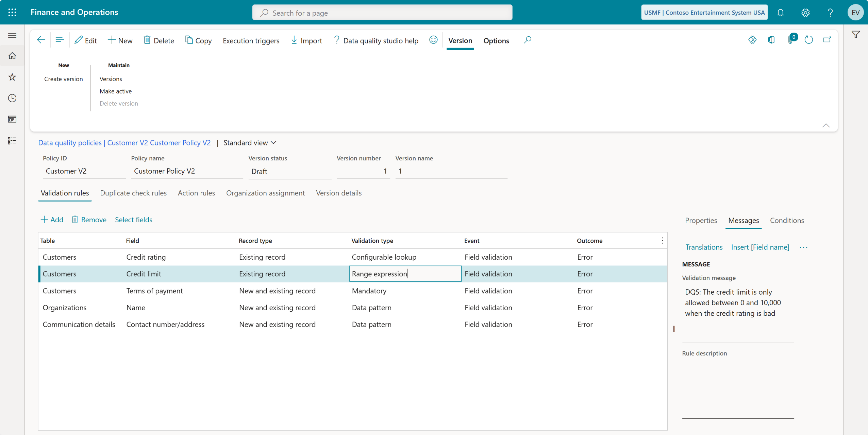Select the Organizations Name row

click(353, 308)
